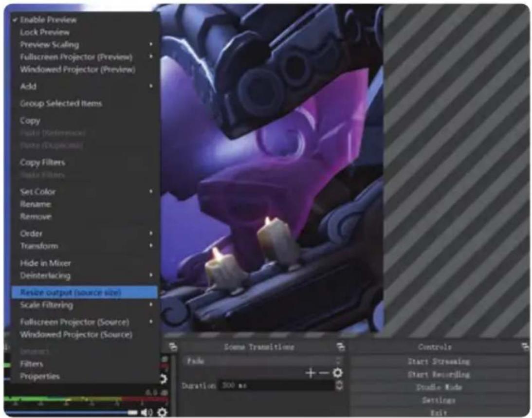This screenshot has width=532, height=418.
Task: Expand Fullscreen Projector (Source) submenu
Action: [85, 322]
